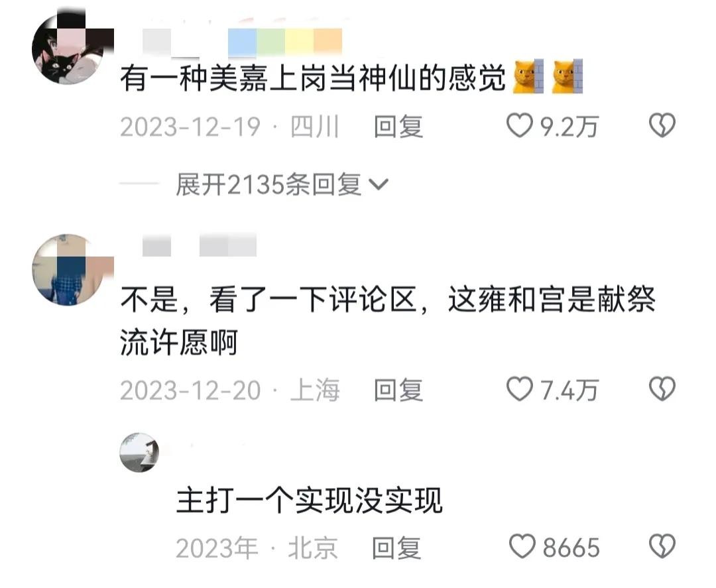The height and width of the screenshot is (588, 716).
Task: Tap the 8665 like count
Action: pos(571,548)
